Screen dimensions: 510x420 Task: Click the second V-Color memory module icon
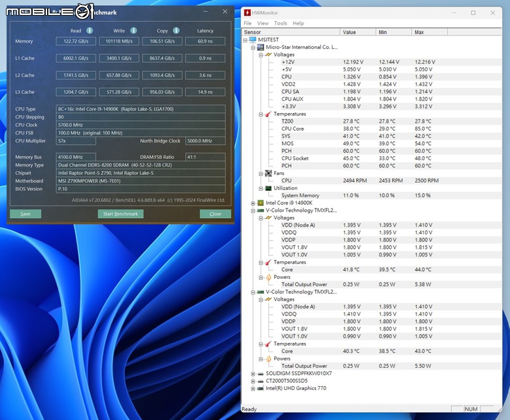click(260, 292)
